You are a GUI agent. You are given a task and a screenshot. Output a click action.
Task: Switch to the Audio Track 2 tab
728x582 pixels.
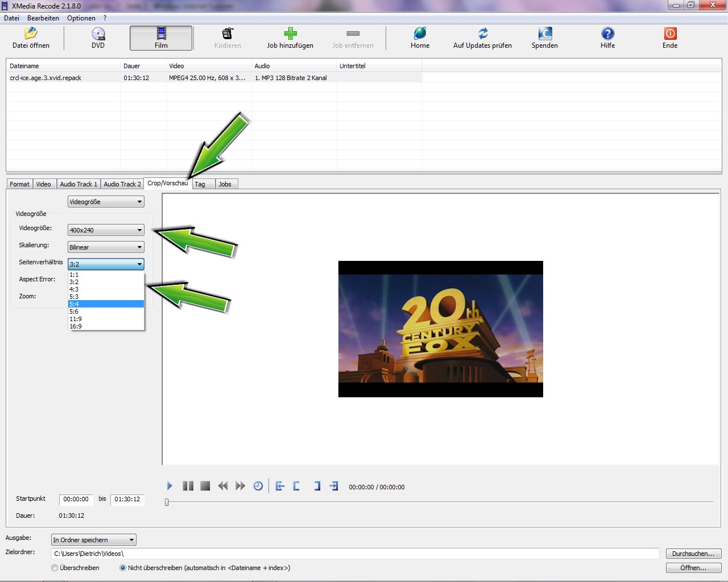coord(122,184)
